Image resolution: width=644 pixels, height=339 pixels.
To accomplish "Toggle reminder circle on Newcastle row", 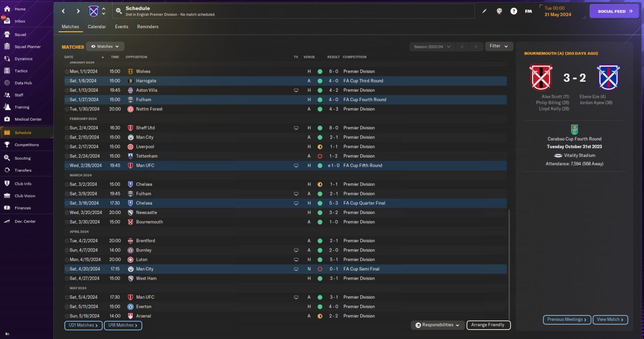I will (x=67, y=213).
